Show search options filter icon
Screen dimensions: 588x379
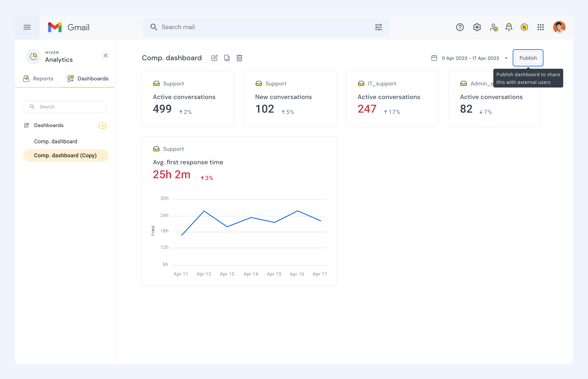pyautogui.click(x=378, y=27)
